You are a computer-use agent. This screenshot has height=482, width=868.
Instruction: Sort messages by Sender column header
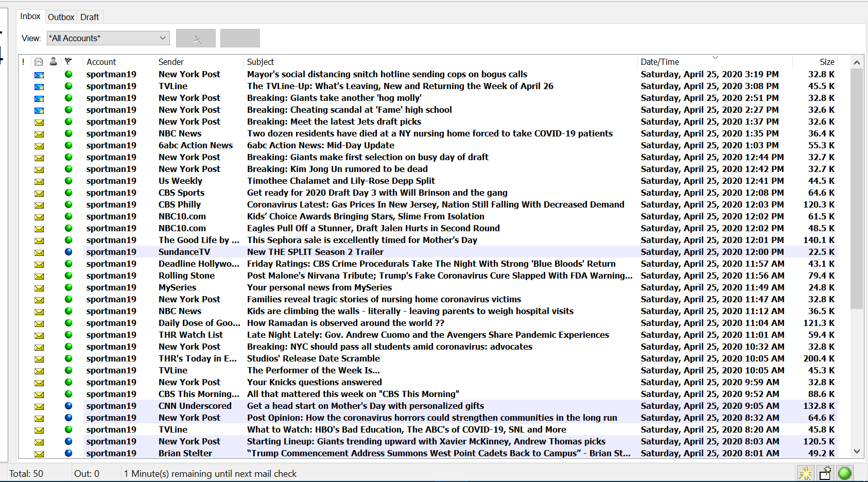(x=199, y=62)
